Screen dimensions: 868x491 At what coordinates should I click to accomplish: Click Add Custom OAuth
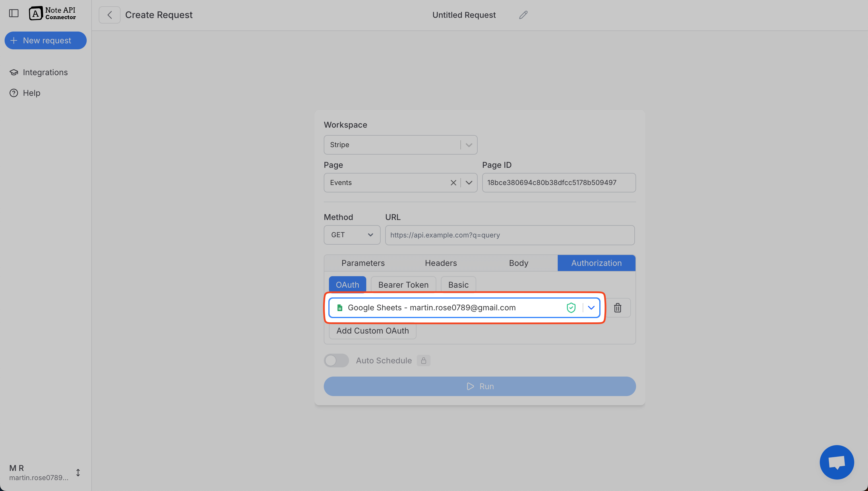372,330
